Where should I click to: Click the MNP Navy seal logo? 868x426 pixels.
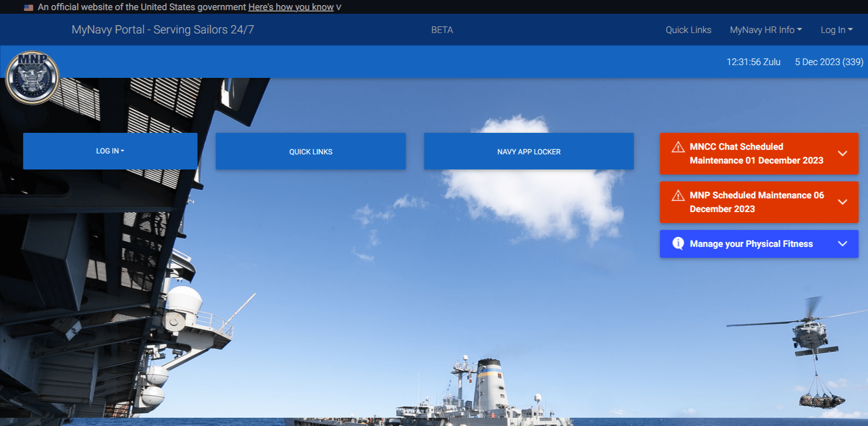(32, 77)
